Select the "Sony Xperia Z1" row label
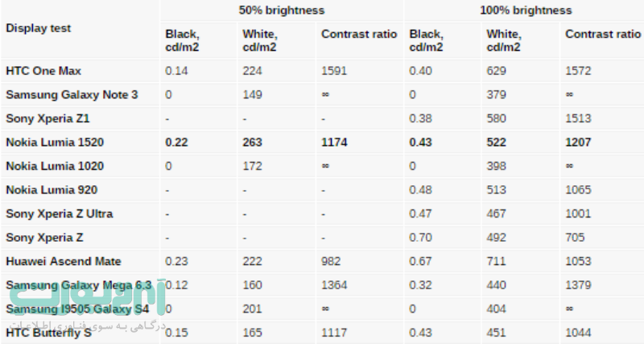644x344 pixels. [47, 118]
